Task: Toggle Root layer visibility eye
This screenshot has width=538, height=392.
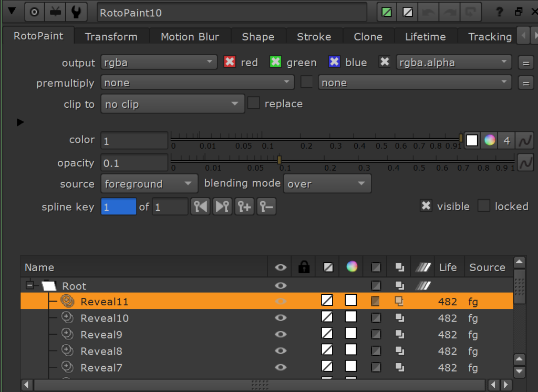Action: coord(281,285)
